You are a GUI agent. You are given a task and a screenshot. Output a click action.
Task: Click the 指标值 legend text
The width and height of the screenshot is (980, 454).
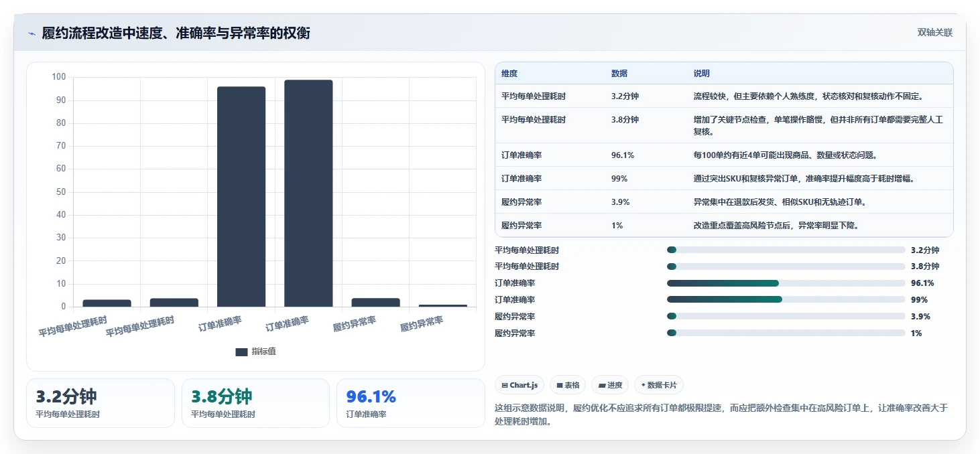[x=263, y=352]
